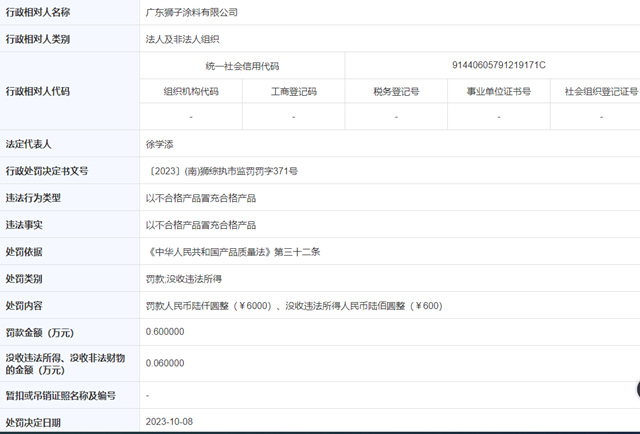Viewport: 640px width, 434px height.
Task: Select the 行政相对人代码 row label
Action: coord(38,91)
